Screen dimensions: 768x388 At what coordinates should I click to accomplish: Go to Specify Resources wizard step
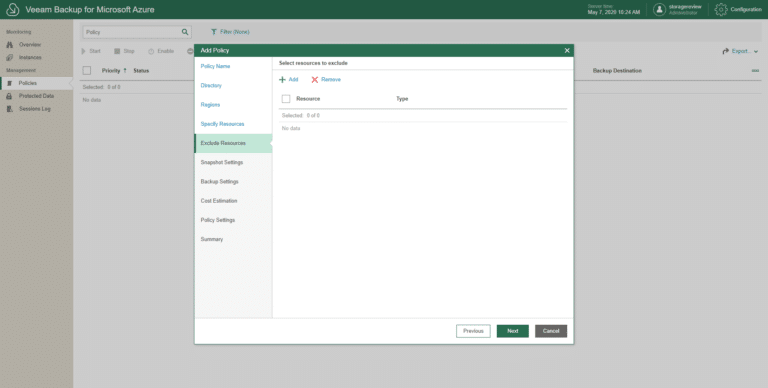[x=222, y=124]
